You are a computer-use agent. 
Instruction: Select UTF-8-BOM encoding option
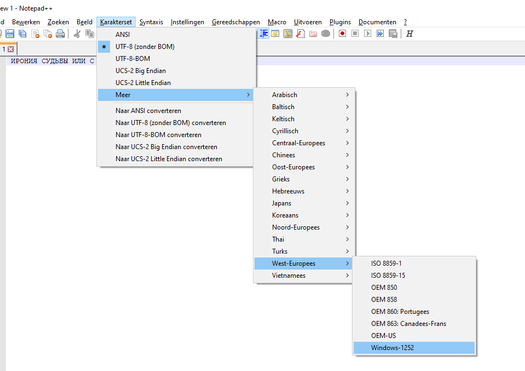coord(176,59)
